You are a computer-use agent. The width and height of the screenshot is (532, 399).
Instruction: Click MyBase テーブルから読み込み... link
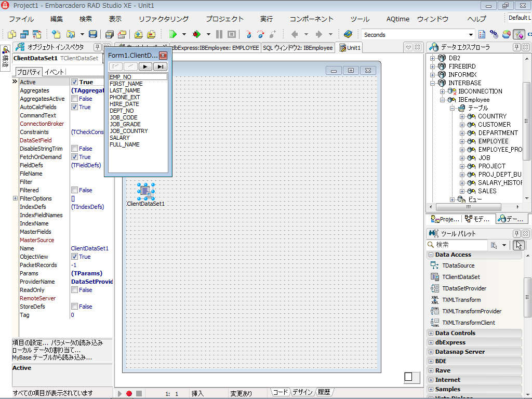pos(52,357)
